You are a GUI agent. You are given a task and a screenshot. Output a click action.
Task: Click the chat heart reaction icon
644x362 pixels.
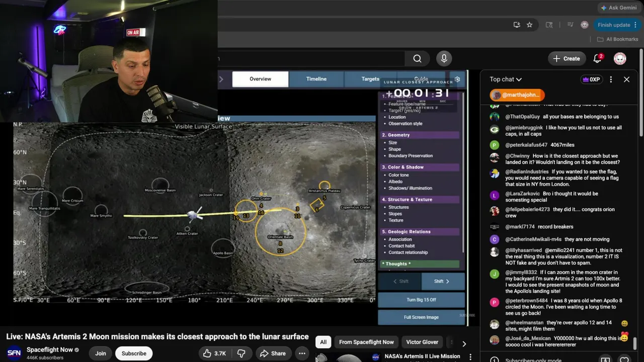point(624,360)
